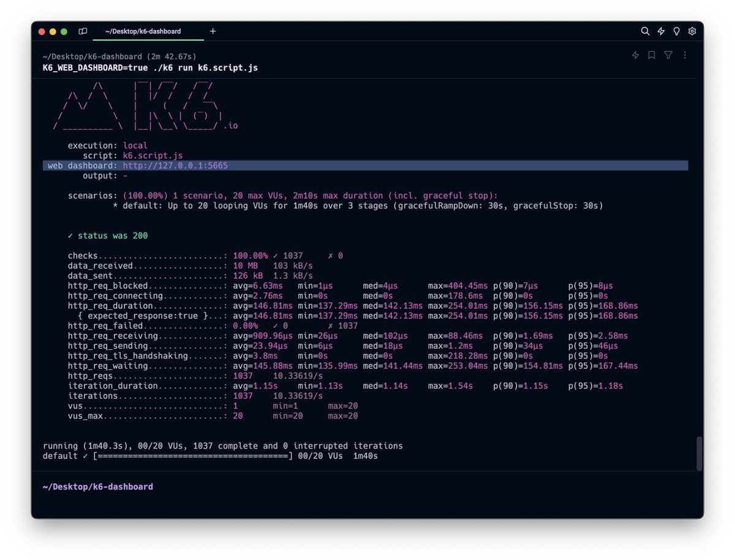735x560 pixels.
Task: Click the k6.script.js script value
Action: (153, 156)
